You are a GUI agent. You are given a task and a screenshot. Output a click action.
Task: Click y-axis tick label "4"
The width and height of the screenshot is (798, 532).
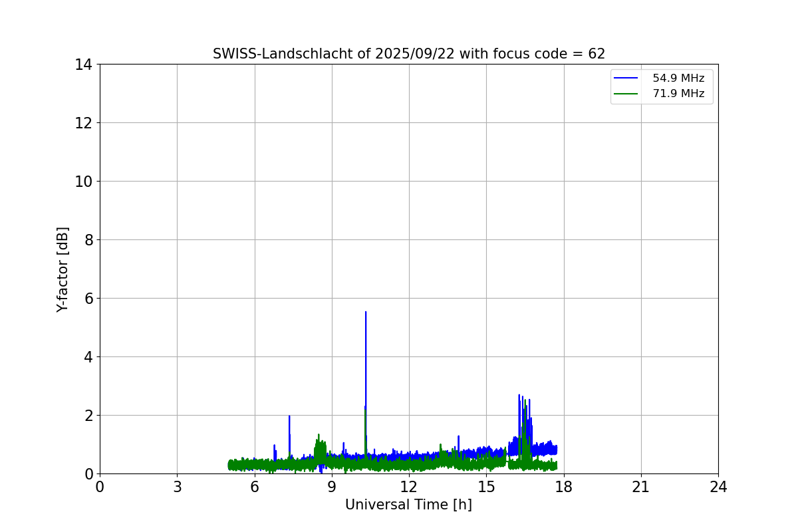pyautogui.click(x=87, y=357)
